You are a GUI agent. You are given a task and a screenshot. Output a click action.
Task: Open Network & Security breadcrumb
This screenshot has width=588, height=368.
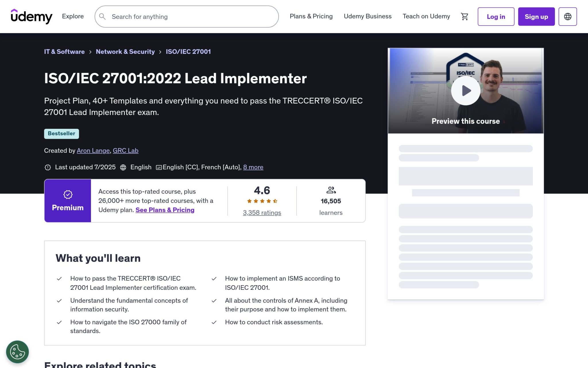[125, 52]
